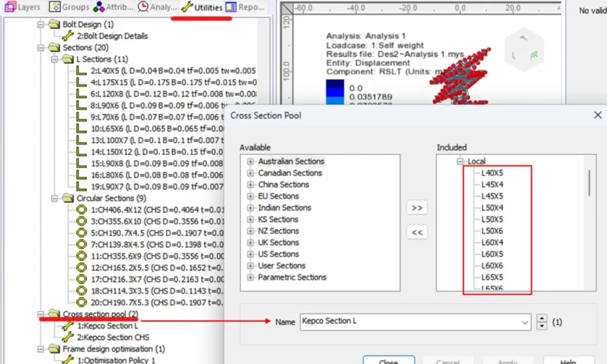Image resolution: width=607 pixels, height=364 pixels.
Task: Increment the Name stepper up arrow
Action: point(542,318)
